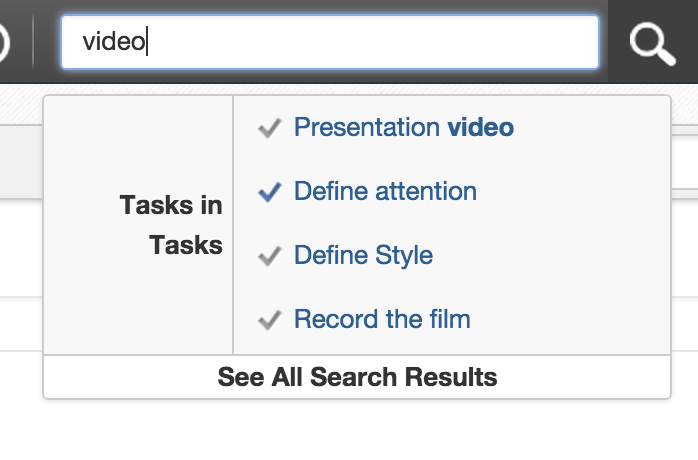Click the word Presentation in first suggestion

point(367,127)
